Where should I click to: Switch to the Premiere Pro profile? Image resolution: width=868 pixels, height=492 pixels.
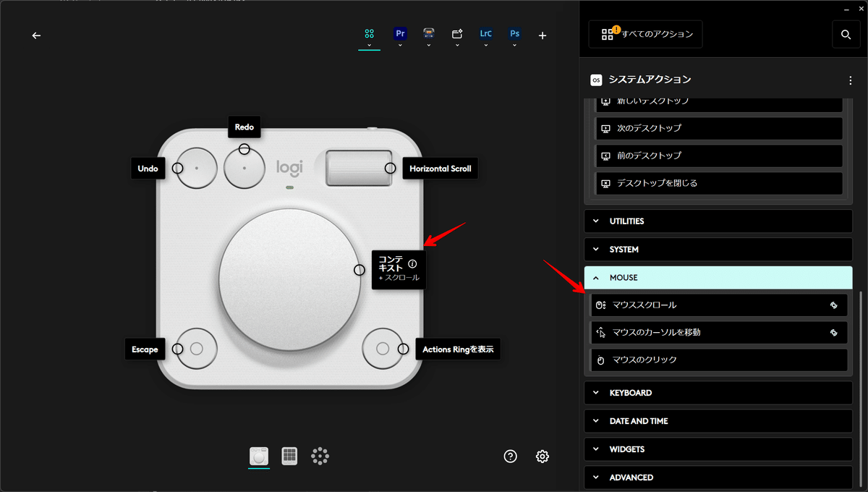[x=400, y=34]
